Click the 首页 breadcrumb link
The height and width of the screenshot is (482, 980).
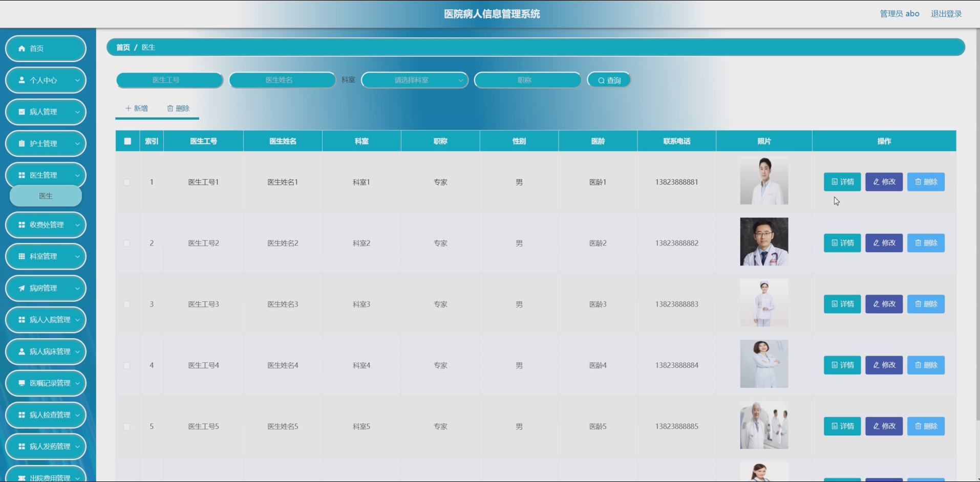(123, 47)
